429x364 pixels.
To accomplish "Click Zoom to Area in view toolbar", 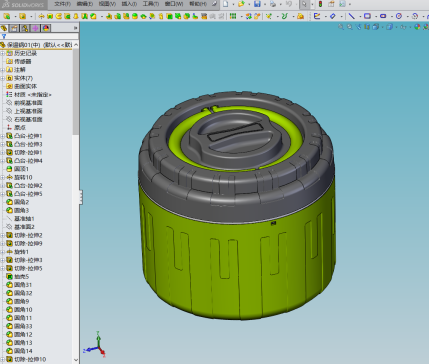I will click(x=350, y=27).
